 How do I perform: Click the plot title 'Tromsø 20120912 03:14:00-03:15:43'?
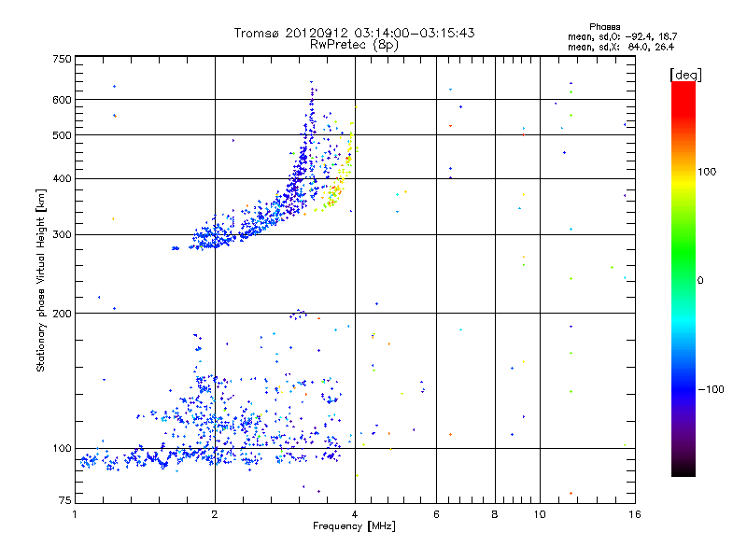[354, 33]
